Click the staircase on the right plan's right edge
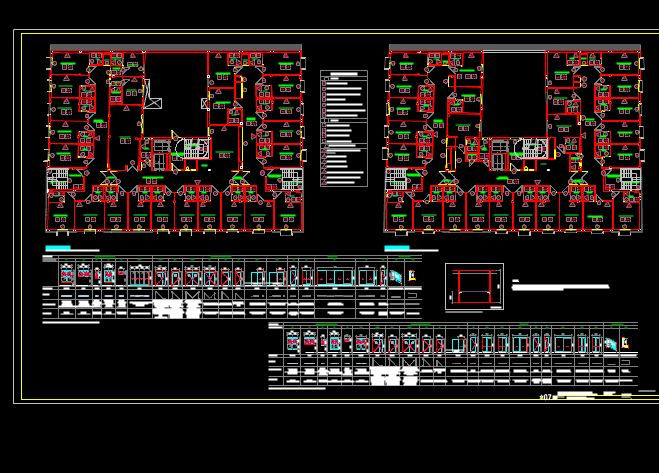 (630, 179)
